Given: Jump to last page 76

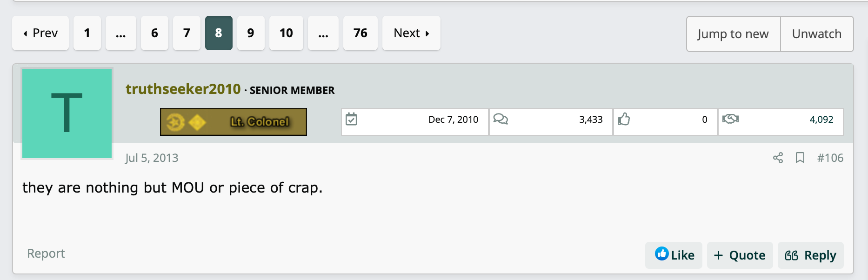Looking at the screenshot, I should click(x=361, y=33).
